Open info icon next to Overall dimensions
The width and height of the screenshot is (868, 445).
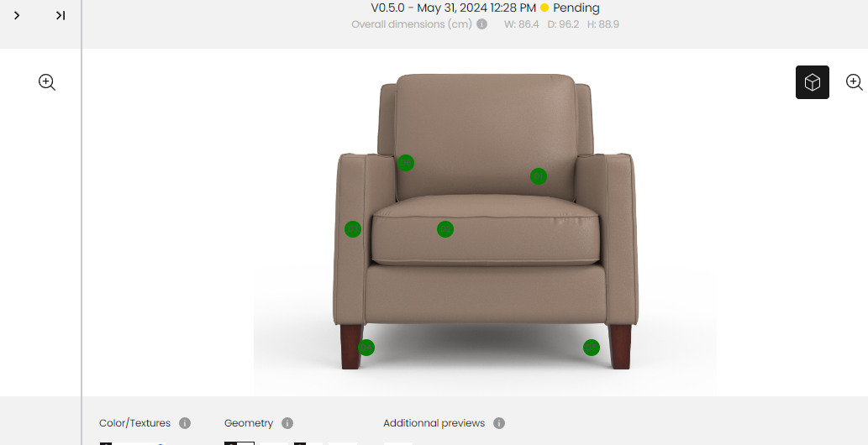tap(482, 24)
